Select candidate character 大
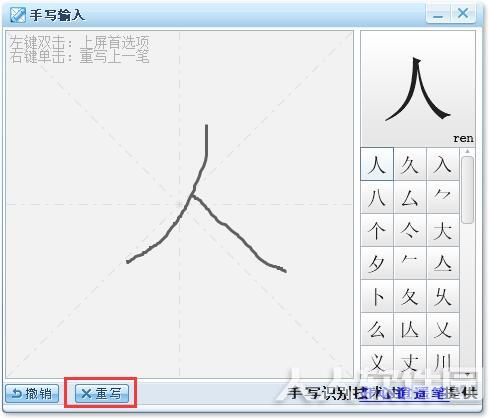The width and height of the screenshot is (489, 419). coord(443,230)
